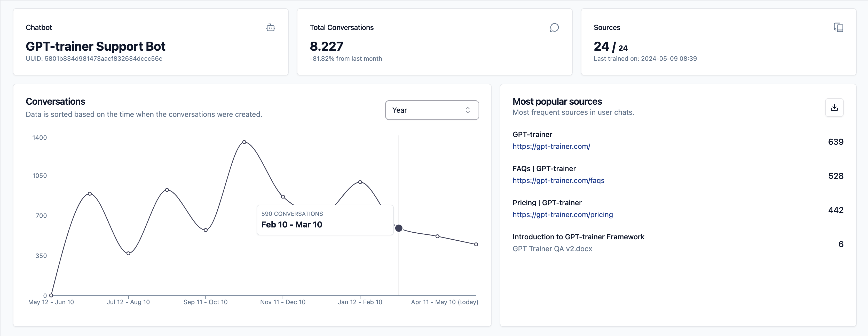The image size is (868, 336).
Task: Click the chatbot UUID text
Action: (x=94, y=59)
